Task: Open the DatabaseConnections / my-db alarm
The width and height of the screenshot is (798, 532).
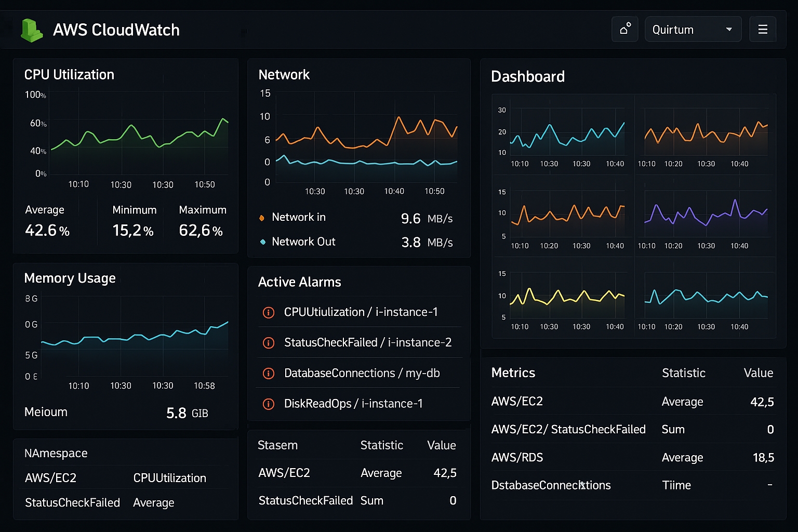Action: [359, 373]
